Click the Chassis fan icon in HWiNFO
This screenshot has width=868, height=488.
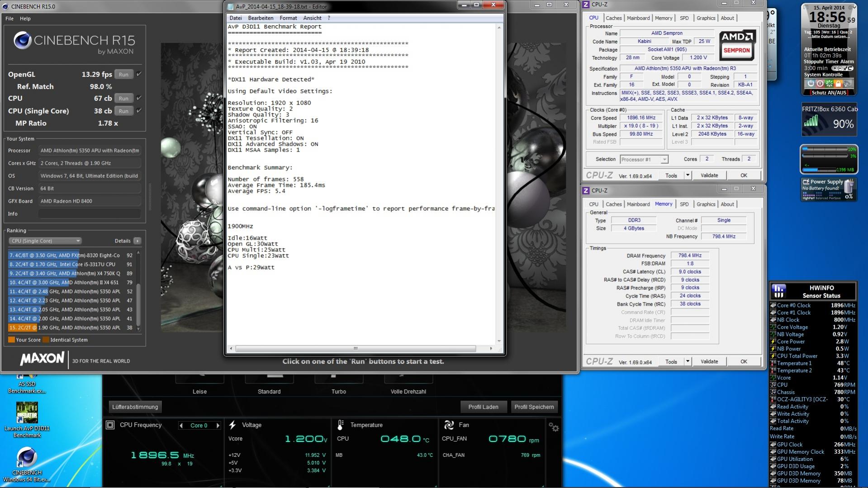773,392
